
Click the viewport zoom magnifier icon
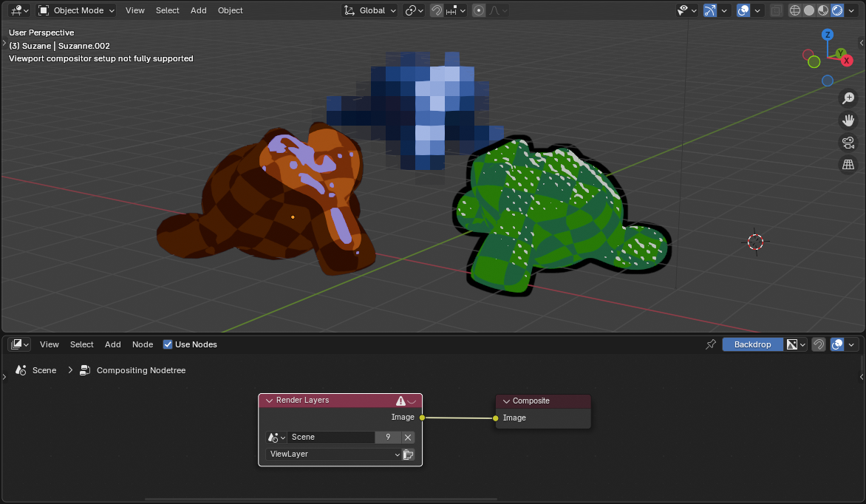click(848, 98)
